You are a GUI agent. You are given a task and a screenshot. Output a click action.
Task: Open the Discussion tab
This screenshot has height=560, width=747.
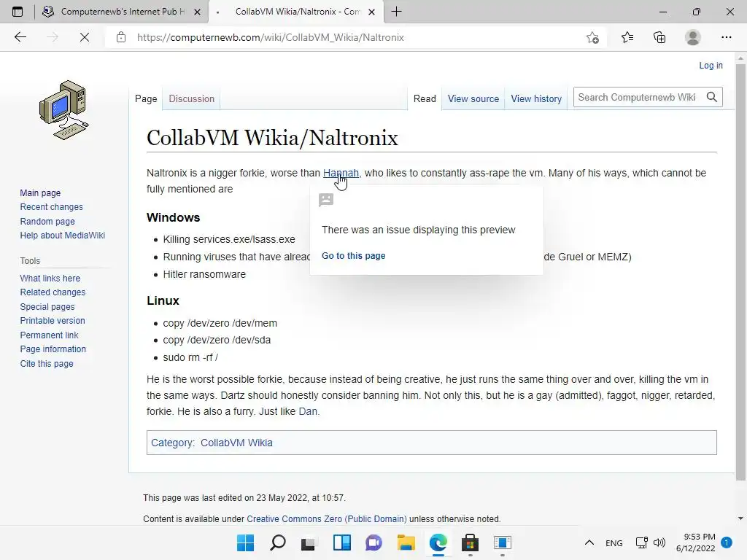(192, 98)
